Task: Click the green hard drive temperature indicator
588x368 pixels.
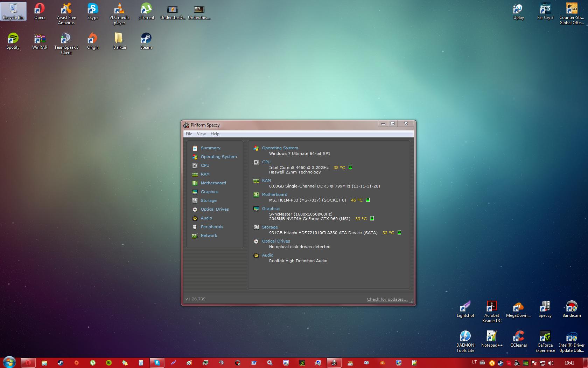Action: [399, 233]
